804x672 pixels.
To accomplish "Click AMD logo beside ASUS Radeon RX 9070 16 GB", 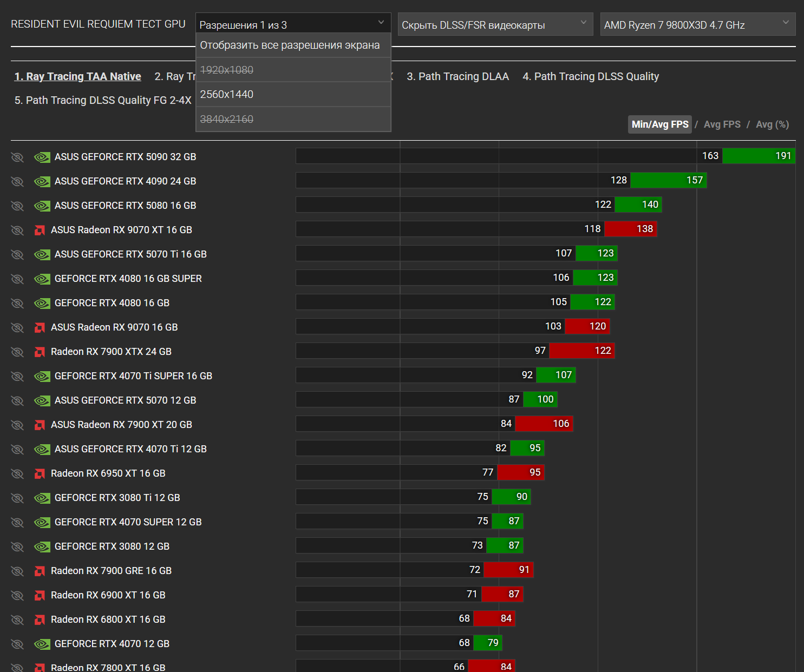I will 40,327.
